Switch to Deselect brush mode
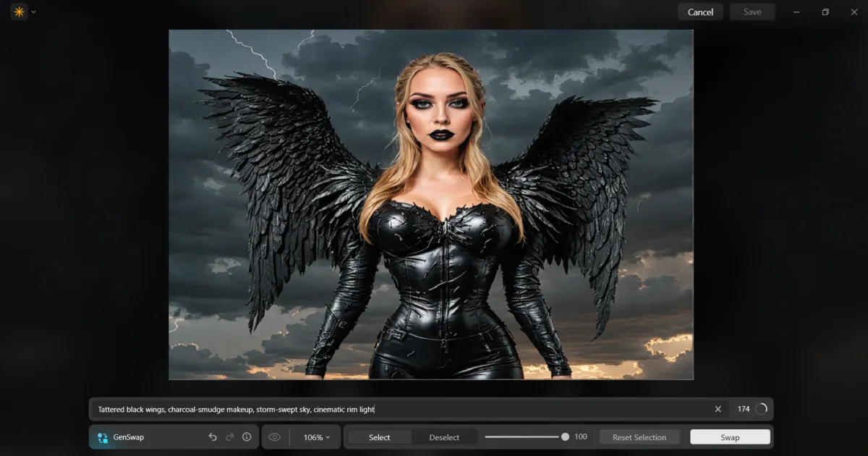Image resolution: width=868 pixels, height=456 pixels. (446, 437)
